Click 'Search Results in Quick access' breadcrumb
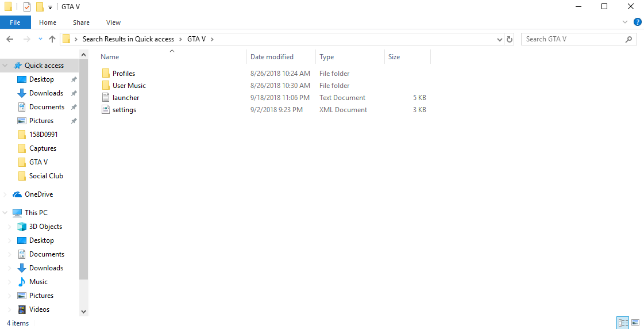Image resolution: width=644 pixels, height=329 pixels. click(x=128, y=39)
